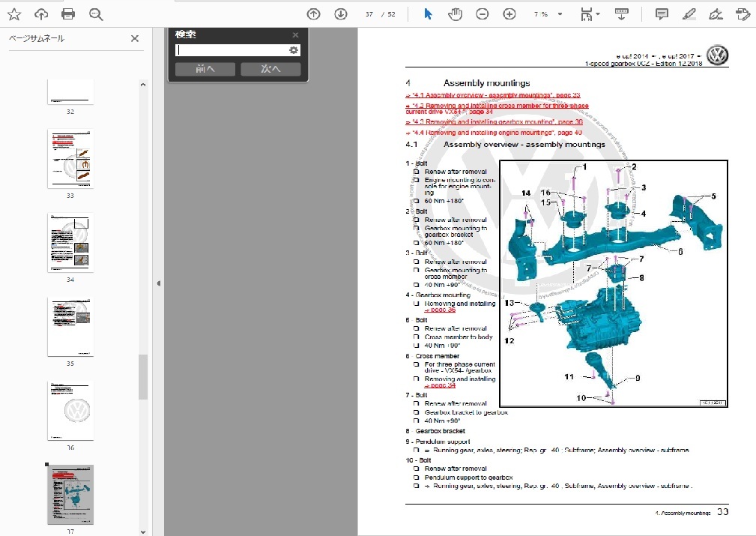Select the hand pan tool

(x=455, y=14)
